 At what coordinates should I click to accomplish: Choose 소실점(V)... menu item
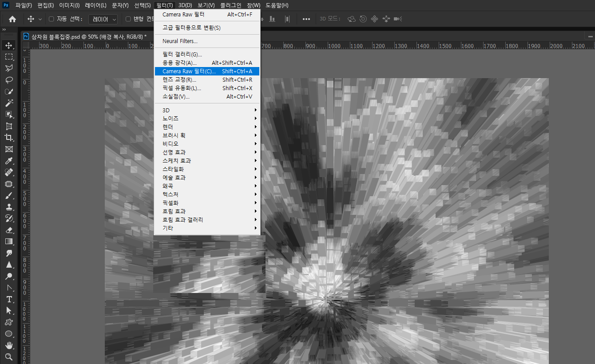point(207,97)
